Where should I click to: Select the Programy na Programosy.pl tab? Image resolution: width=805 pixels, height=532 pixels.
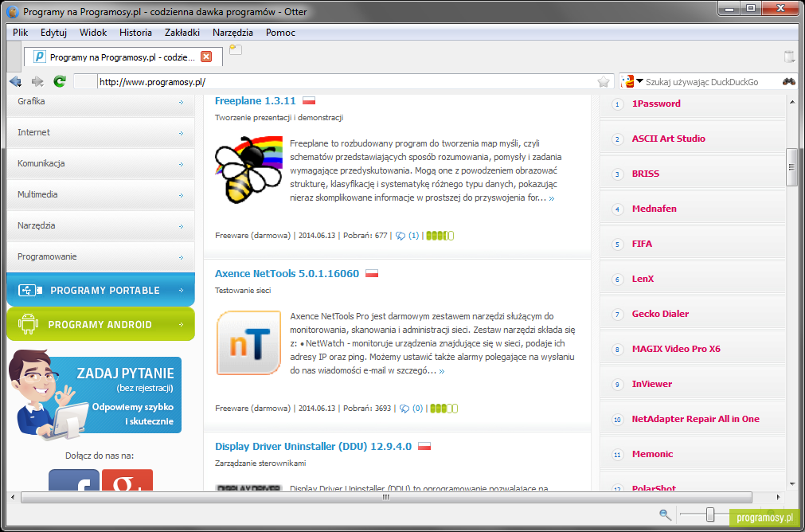point(123,57)
